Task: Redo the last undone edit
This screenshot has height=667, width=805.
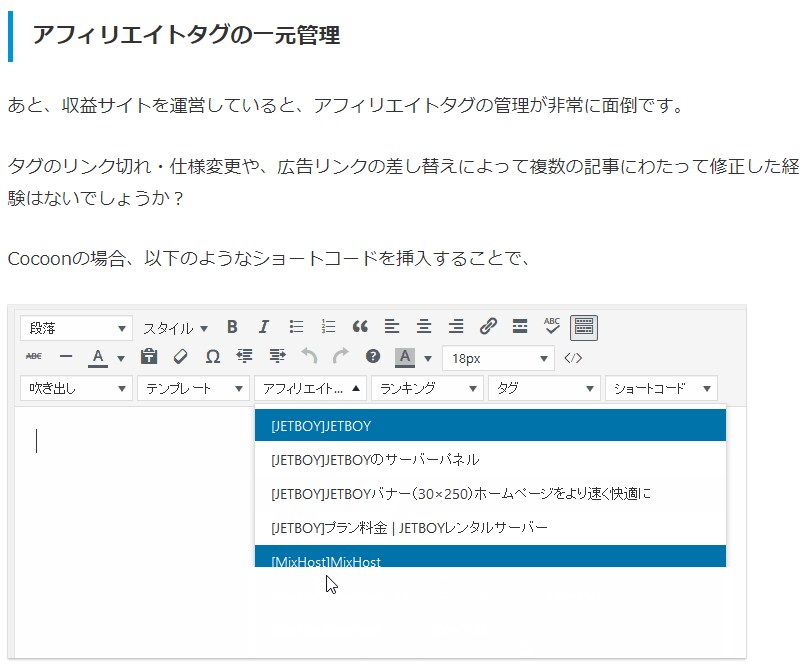Action: [x=341, y=356]
